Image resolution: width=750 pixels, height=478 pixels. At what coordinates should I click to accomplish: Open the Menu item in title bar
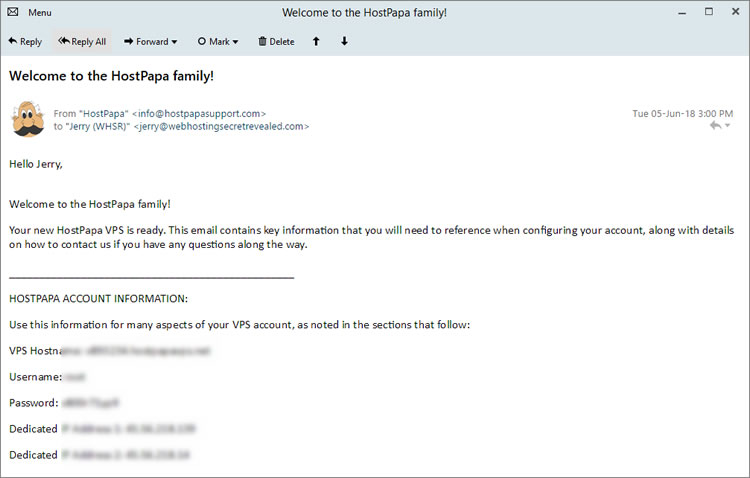point(40,13)
